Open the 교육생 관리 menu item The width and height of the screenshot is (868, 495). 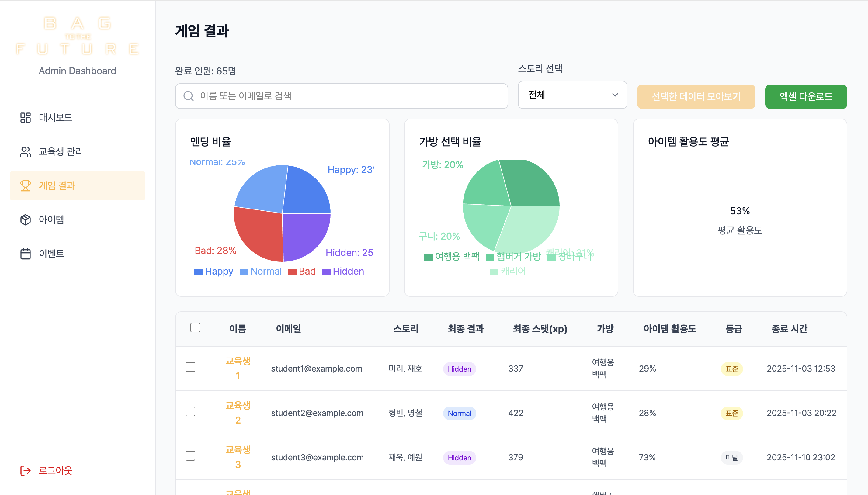click(61, 152)
